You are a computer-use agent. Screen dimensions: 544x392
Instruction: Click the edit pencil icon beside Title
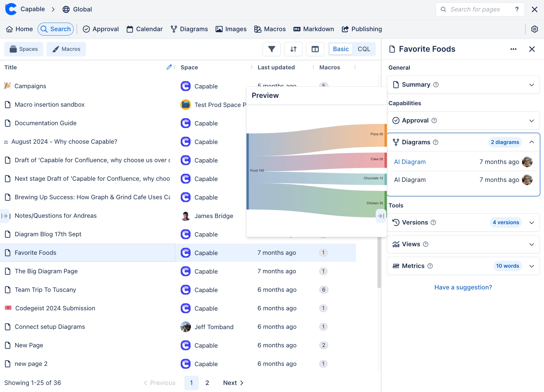tap(169, 67)
